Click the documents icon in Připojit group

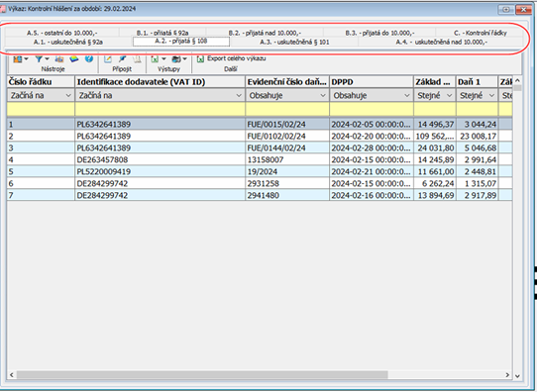pyautogui.click(x=137, y=59)
